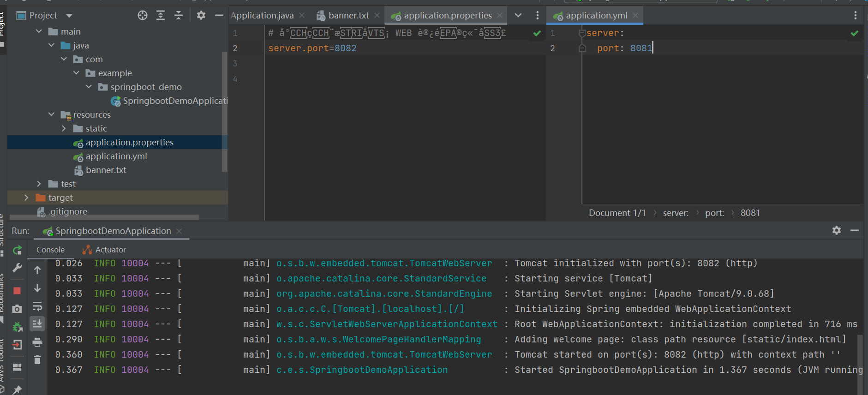Toggle soft-wrap in the console
868x395 pixels.
(x=37, y=306)
